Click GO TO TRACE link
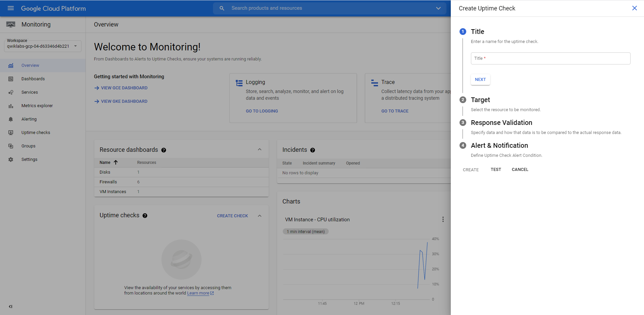Image resolution: width=644 pixels, height=315 pixels. [395, 111]
